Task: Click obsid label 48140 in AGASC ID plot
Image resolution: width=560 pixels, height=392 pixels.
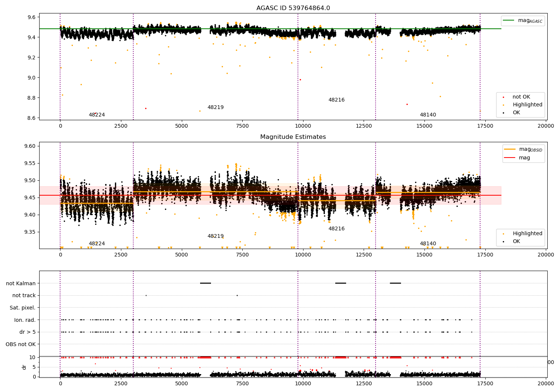Action: pyautogui.click(x=428, y=115)
